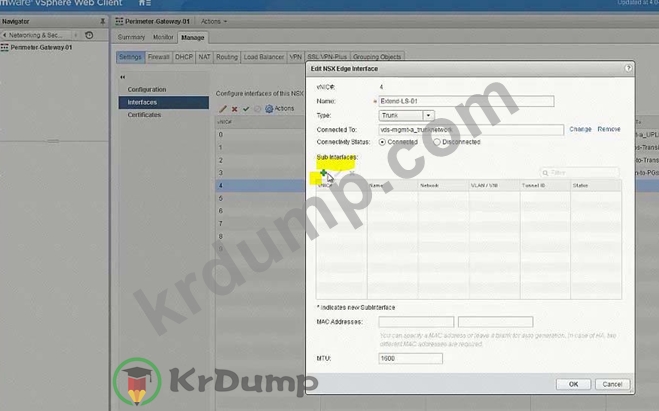Open the Summary tab
Viewport: 659px width, 411px height.
pyautogui.click(x=131, y=37)
